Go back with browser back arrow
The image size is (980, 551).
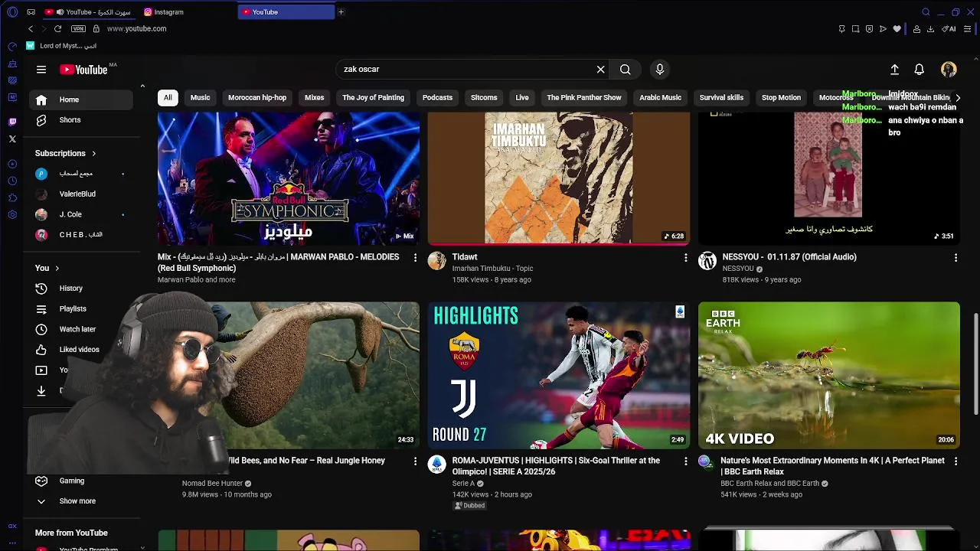tap(31, 29)
